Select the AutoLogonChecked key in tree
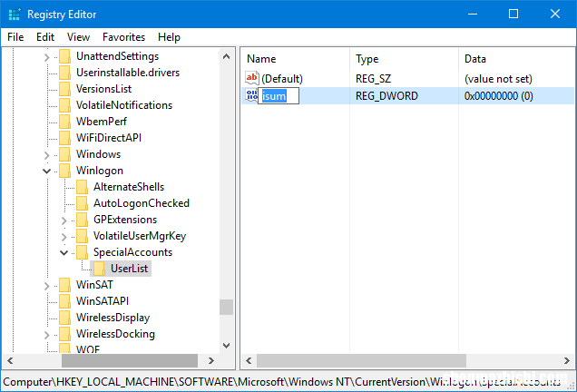The height and width of the screenshot is (392, 577). [x=141, y=203]
